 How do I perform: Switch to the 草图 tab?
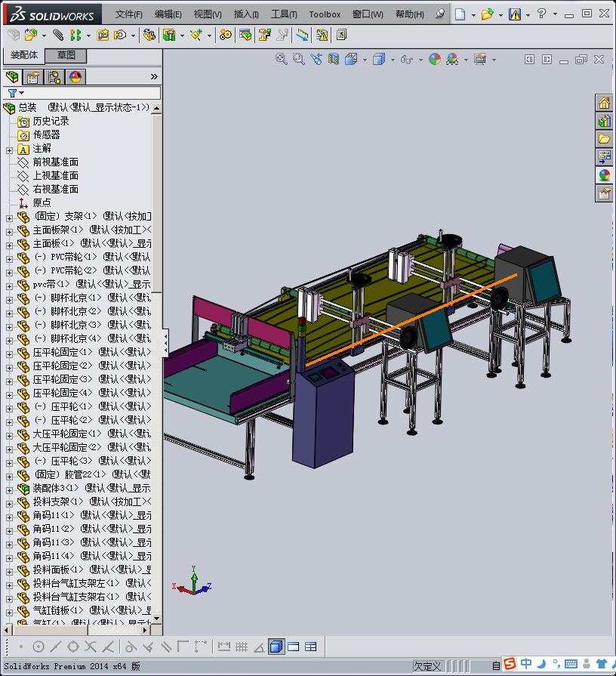point(66,55)
